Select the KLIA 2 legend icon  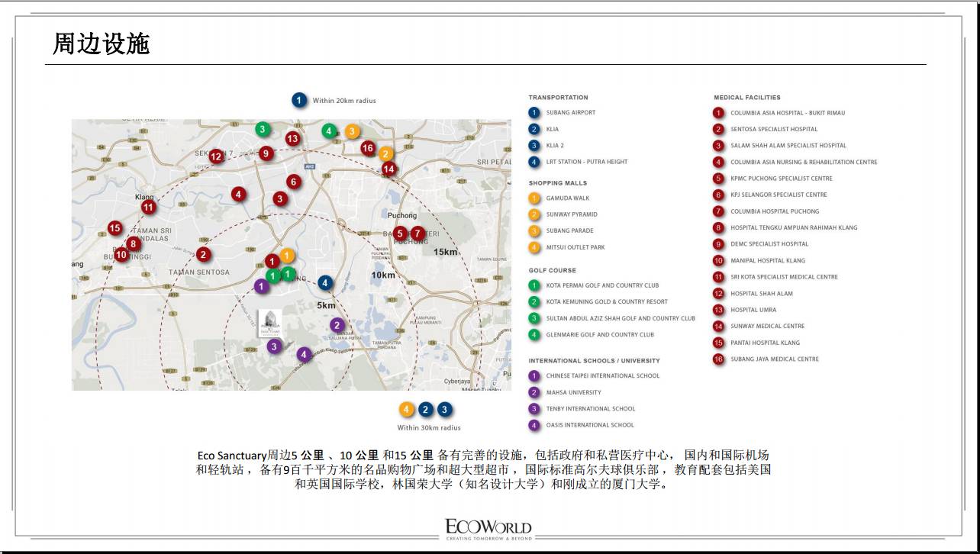coord(534,146)
